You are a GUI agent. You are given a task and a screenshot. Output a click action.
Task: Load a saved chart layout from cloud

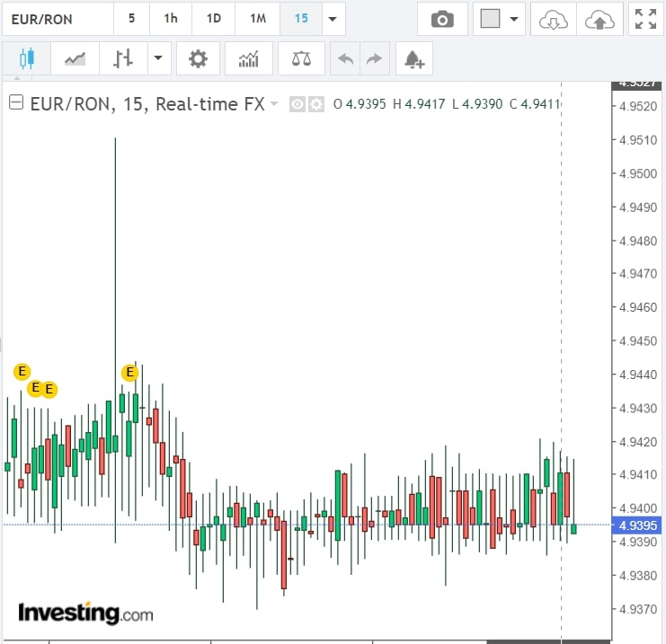tap(555, 19)
